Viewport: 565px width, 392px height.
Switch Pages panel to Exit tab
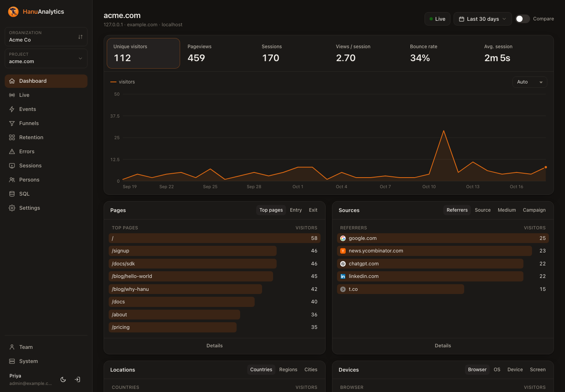pyautogui.click(x=313, y=210)
